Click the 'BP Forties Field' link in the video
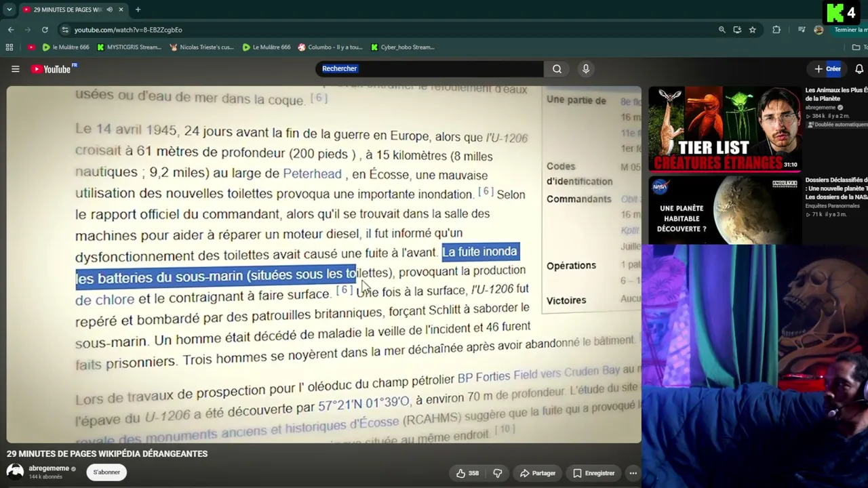The height and width of the screenshot is (488, 868). click(498, 376)
